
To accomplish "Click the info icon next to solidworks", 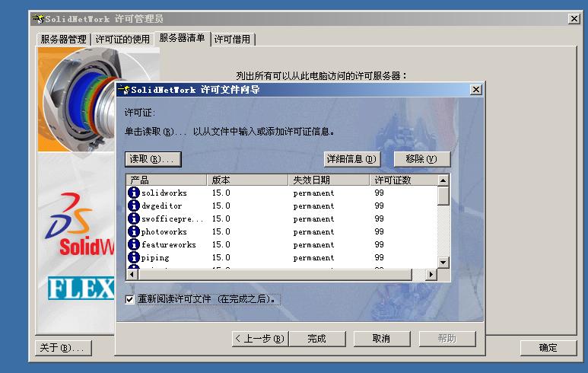I will click(134, 193).
